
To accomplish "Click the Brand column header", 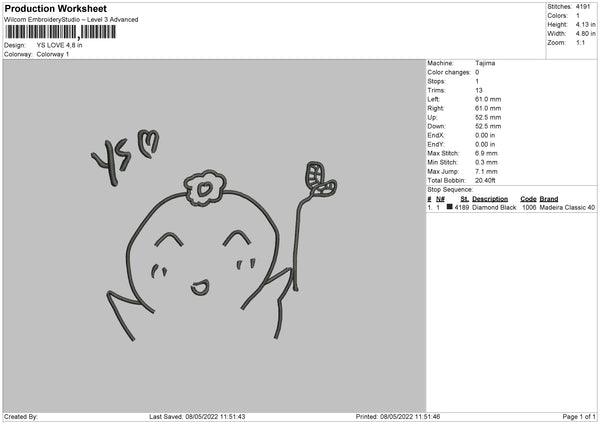I will (x=549, y=199).
